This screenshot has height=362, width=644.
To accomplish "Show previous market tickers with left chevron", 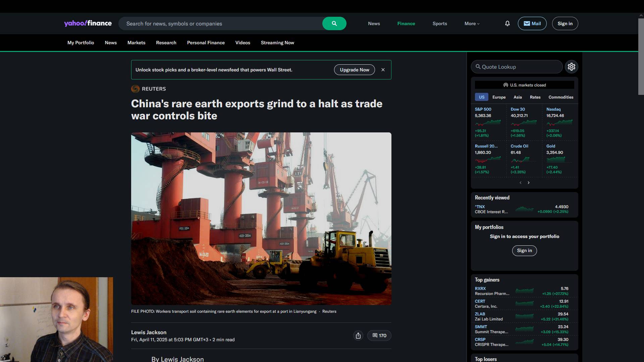I will 521,183.
